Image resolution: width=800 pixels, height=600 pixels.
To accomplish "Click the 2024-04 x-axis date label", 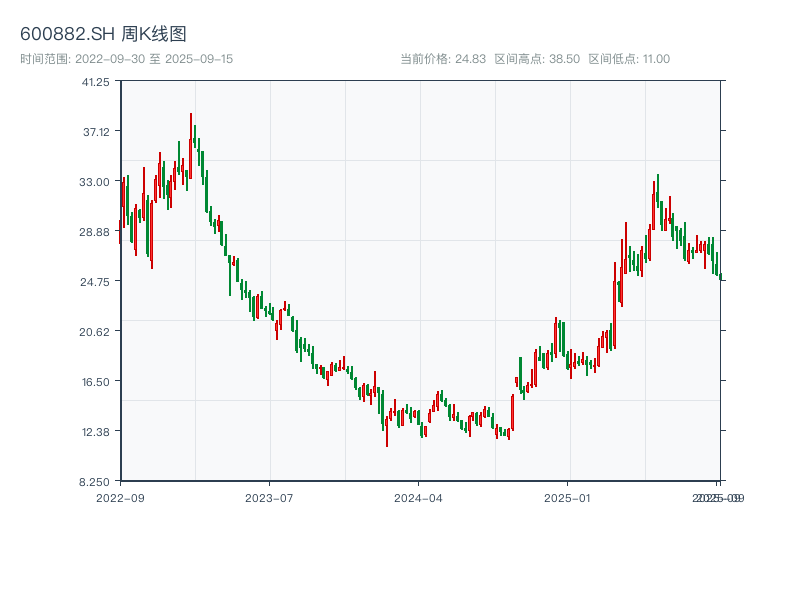I will [419, 497].
